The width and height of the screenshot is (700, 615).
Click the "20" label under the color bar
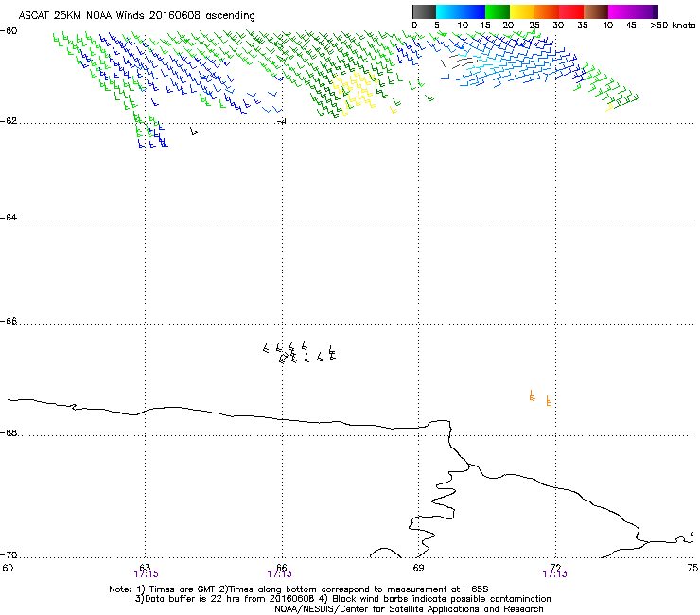508,26
